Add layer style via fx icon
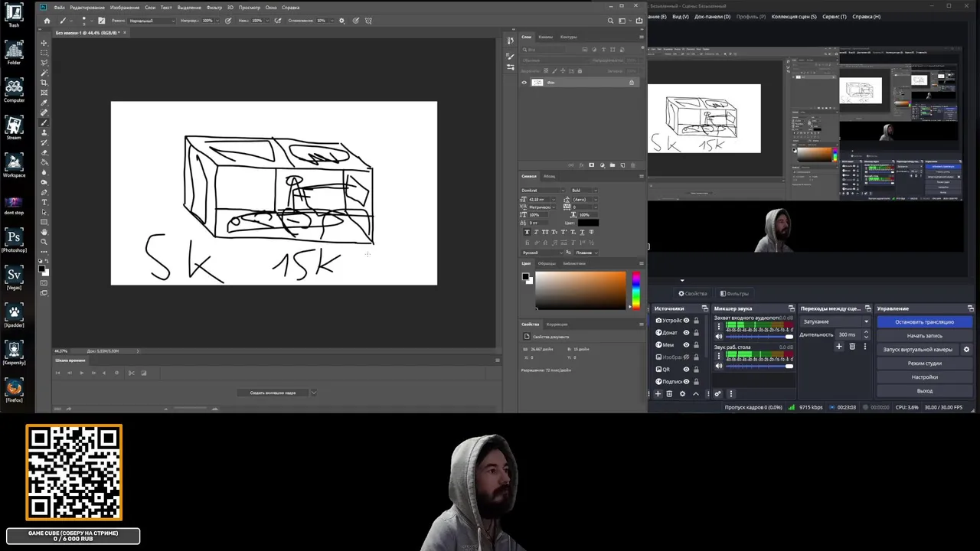This screenshot has width=980, height=551. (581, 165)
